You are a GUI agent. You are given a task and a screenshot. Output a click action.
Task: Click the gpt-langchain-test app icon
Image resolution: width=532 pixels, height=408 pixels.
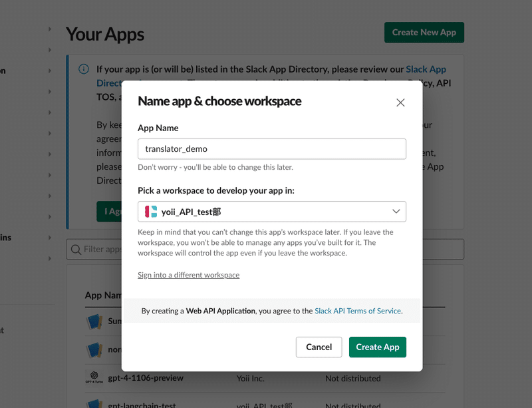(94, 403)
